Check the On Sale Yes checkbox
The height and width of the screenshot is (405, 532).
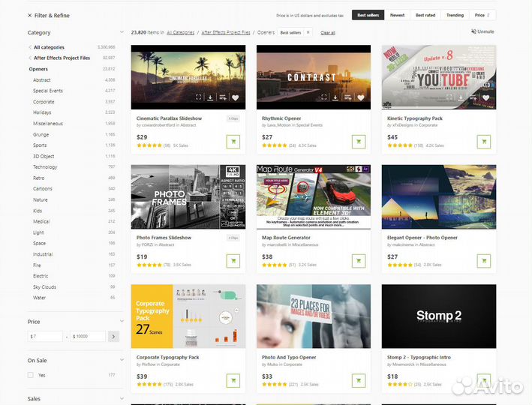(31, 375)
